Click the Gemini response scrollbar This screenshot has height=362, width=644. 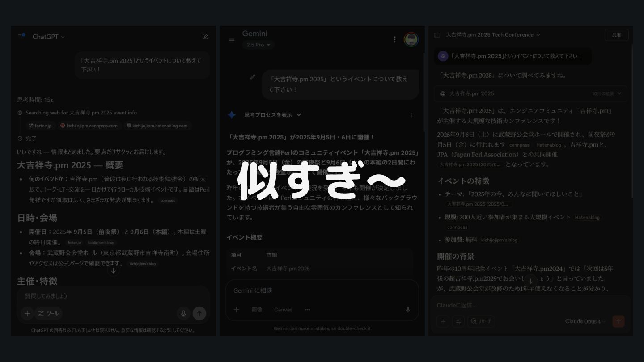click(x=424, y=92)
